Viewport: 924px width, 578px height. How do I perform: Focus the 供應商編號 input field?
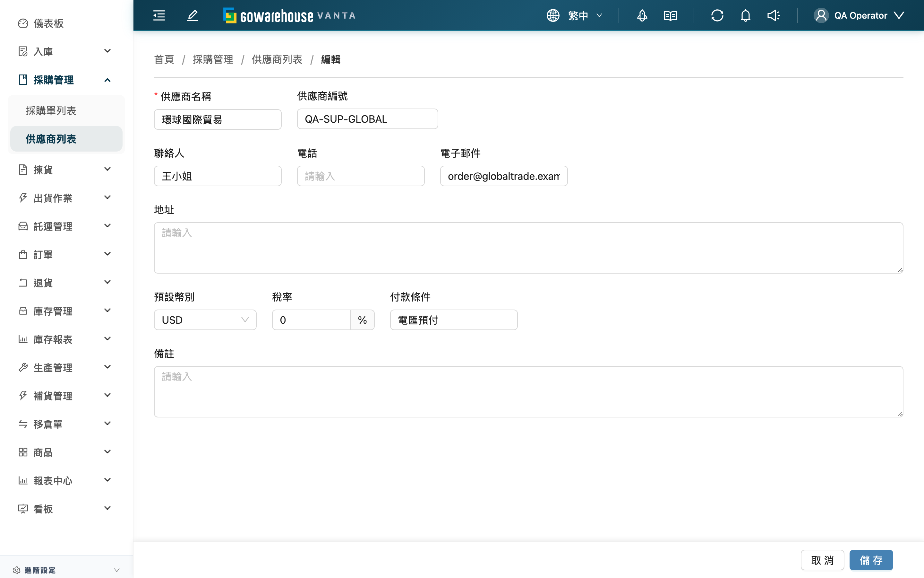click(x=367, y=119)
